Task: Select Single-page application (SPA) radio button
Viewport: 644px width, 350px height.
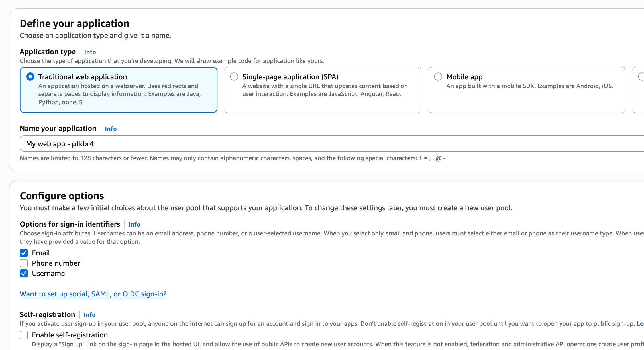Action: 234,77
